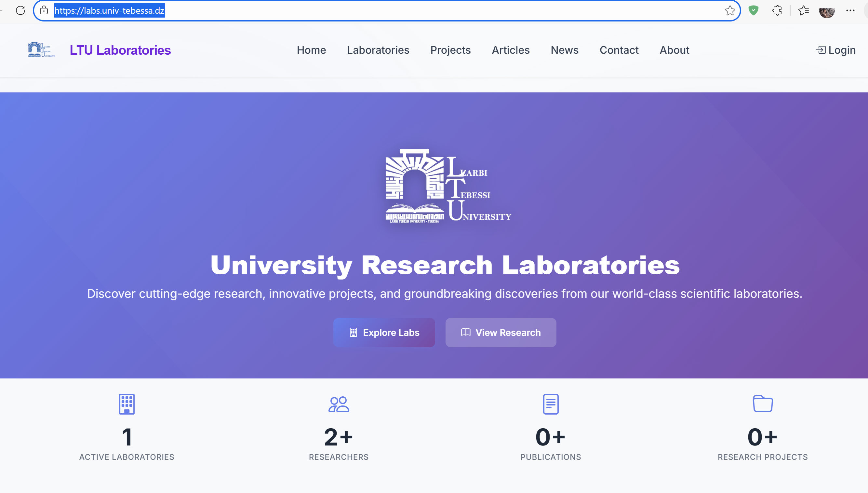Click the View Research button

(x=501, y=333)
